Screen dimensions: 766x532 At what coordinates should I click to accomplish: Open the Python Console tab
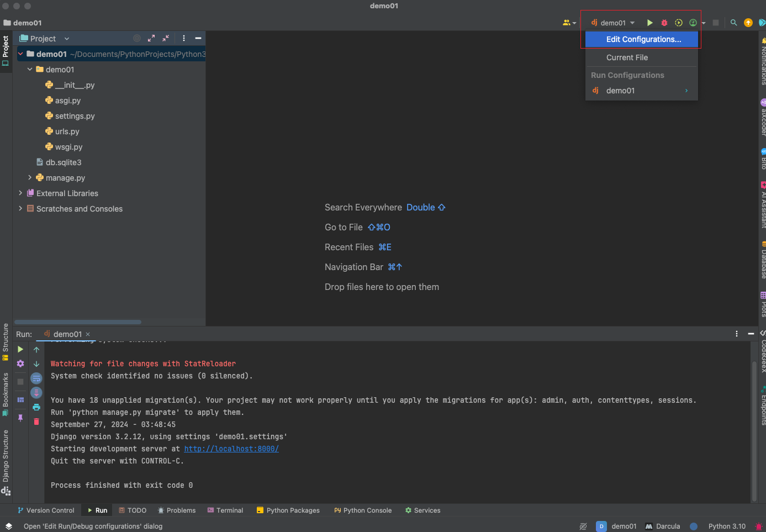363,510
